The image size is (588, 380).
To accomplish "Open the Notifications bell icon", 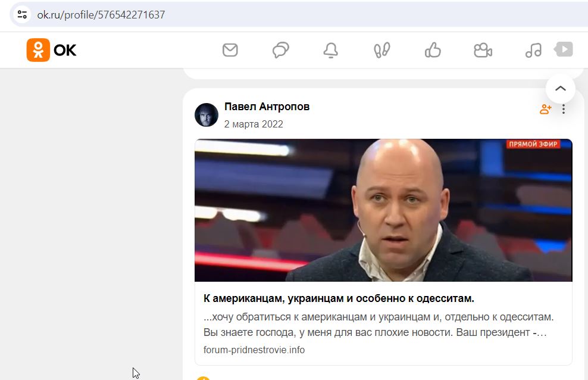I will pyautogui.click(x=331, y=50).
